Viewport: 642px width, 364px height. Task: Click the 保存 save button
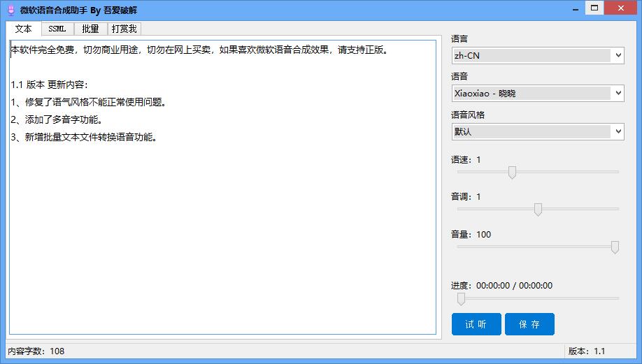coord(529,324)
